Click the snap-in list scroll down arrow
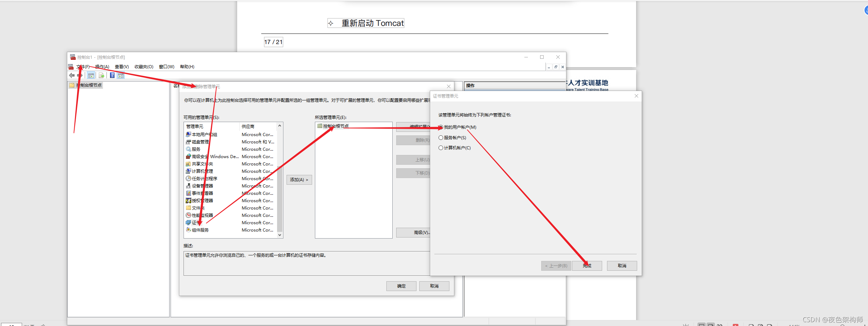 [280, 235]
